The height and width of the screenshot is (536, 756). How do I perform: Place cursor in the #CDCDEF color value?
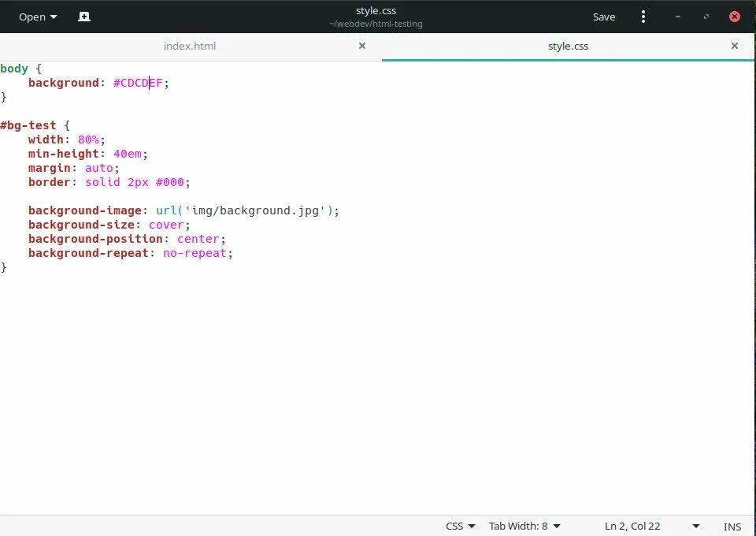138,83
